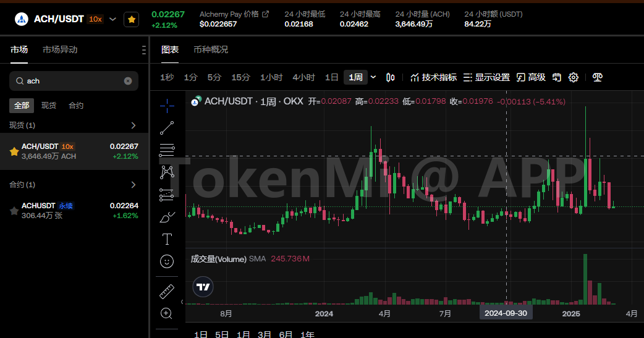Open 技术指标 indicators button

433,77
